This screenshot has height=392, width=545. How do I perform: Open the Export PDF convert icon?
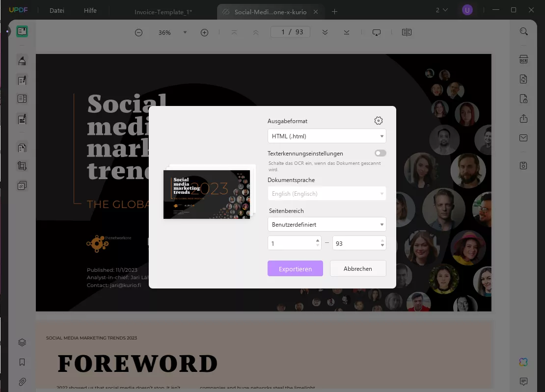click(523, 79)
